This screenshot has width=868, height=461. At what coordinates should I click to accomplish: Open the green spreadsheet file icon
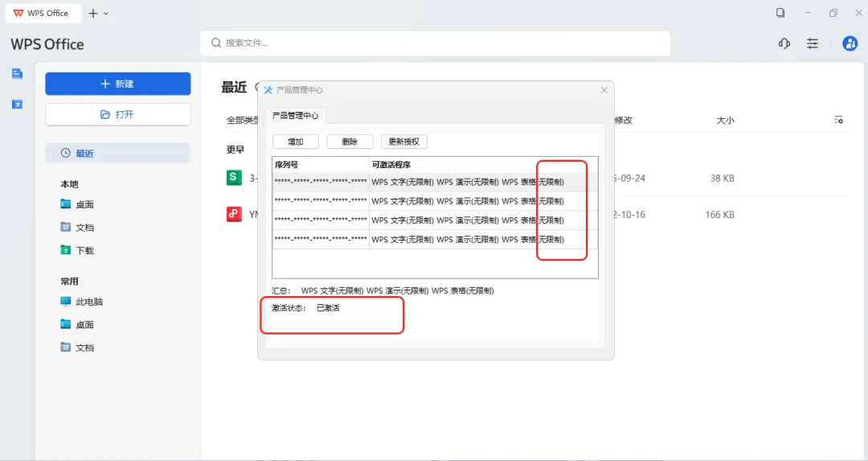(234, 178)
